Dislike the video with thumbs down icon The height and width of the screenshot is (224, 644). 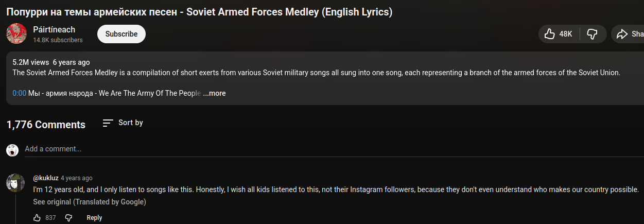tap(593, 34)
